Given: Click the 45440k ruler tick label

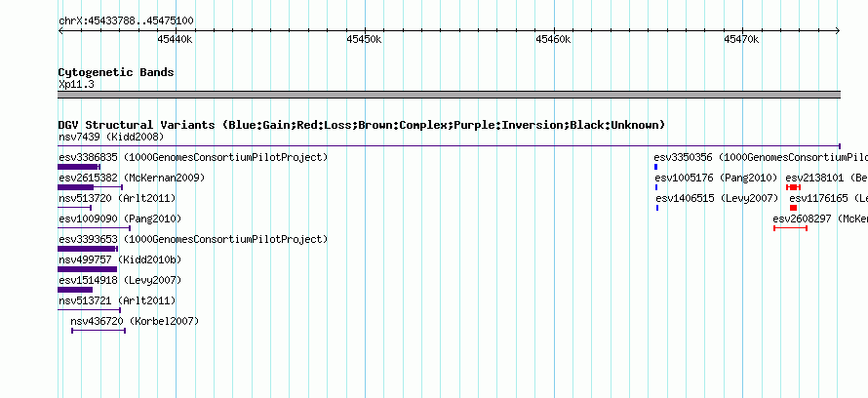Looking at the screenshot, I should point(175,39).
